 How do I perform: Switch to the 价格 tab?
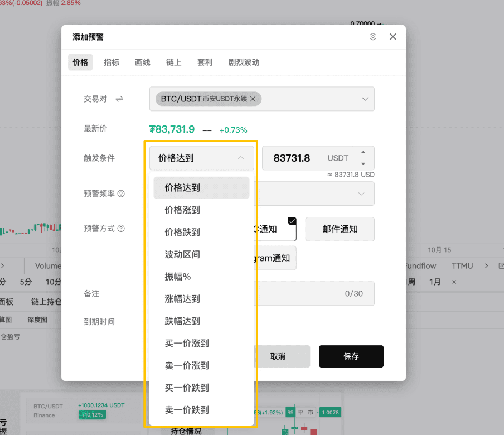coord(80,62)
